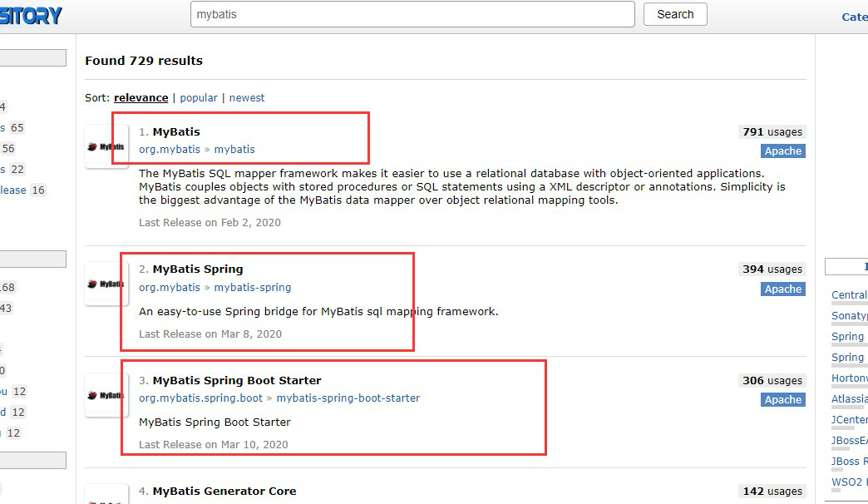Click the MyBatis logo thumbnail of result 1

click(106, 146)
